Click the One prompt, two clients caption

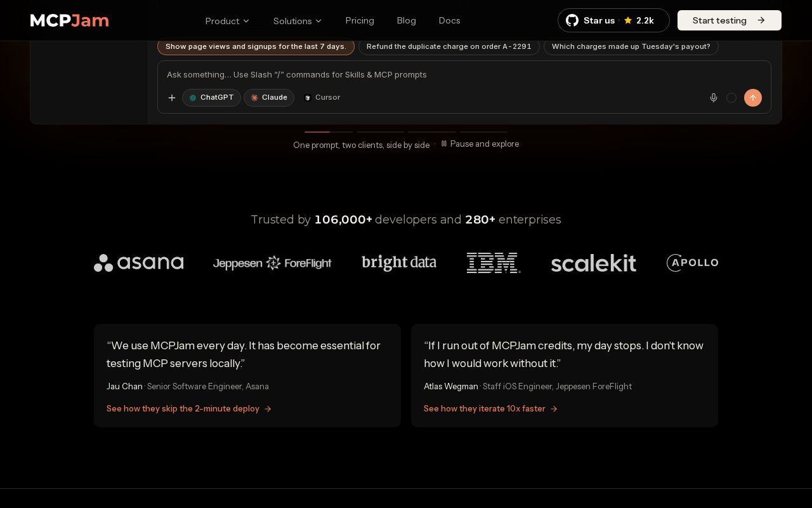[362, 145]
